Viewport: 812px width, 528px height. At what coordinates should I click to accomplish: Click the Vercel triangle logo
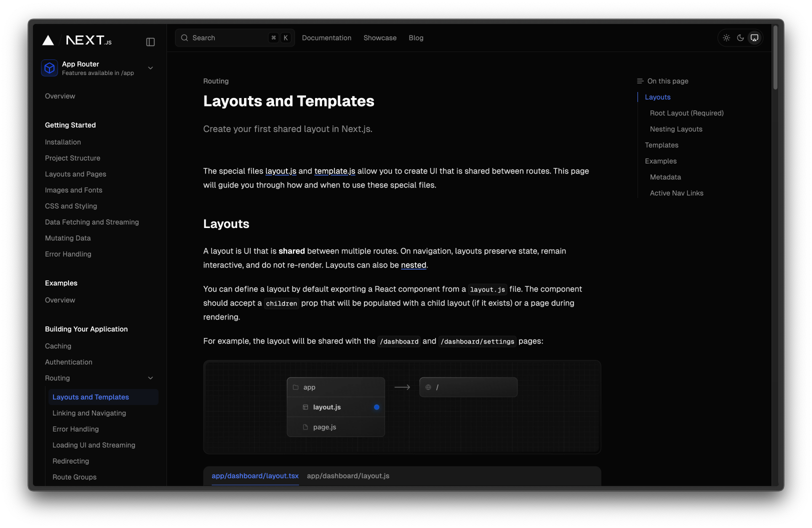(x=48, y=40)
